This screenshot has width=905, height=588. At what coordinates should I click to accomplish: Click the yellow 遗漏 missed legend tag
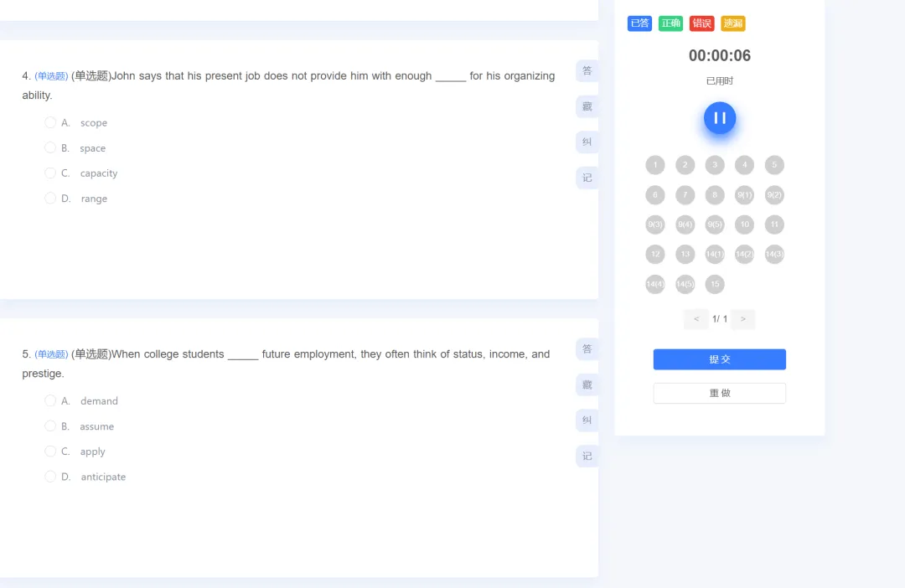[733, 23]
